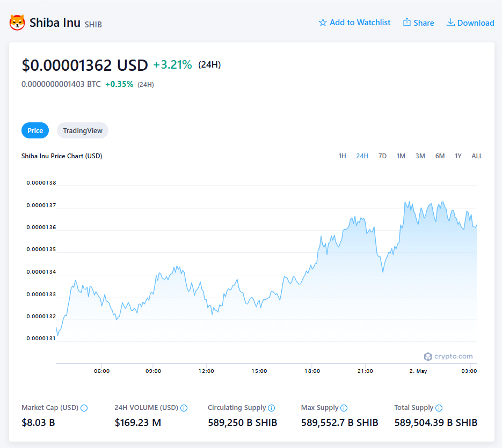Select the 1M time range
Screen dimensions: 502x448
point(401,156)
